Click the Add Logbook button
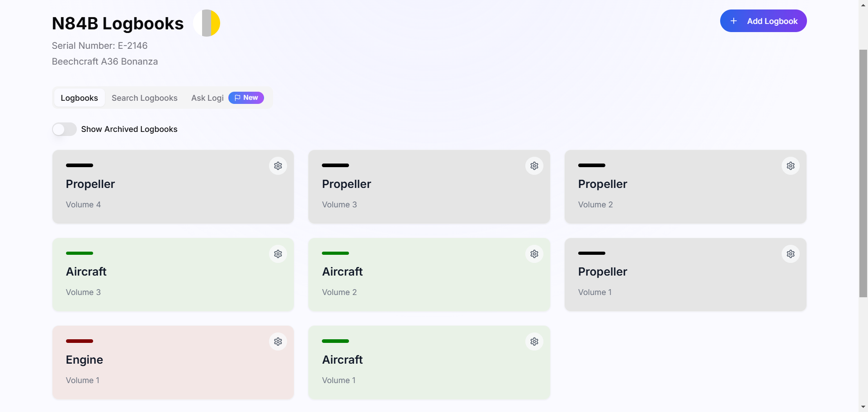 pyautogui.click(x=764, y=21)
